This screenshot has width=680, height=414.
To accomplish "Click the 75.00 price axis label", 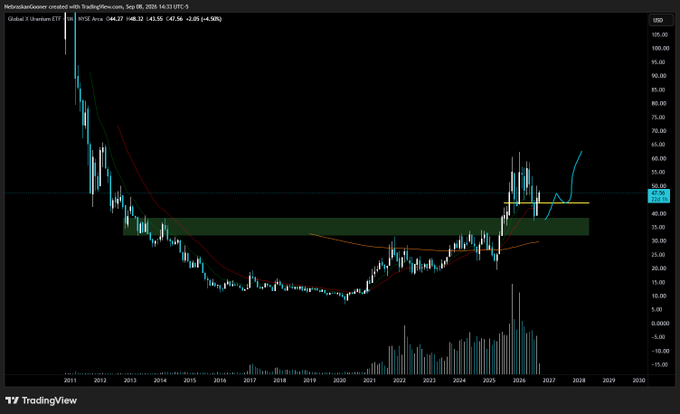I will [x=659, y=117].
